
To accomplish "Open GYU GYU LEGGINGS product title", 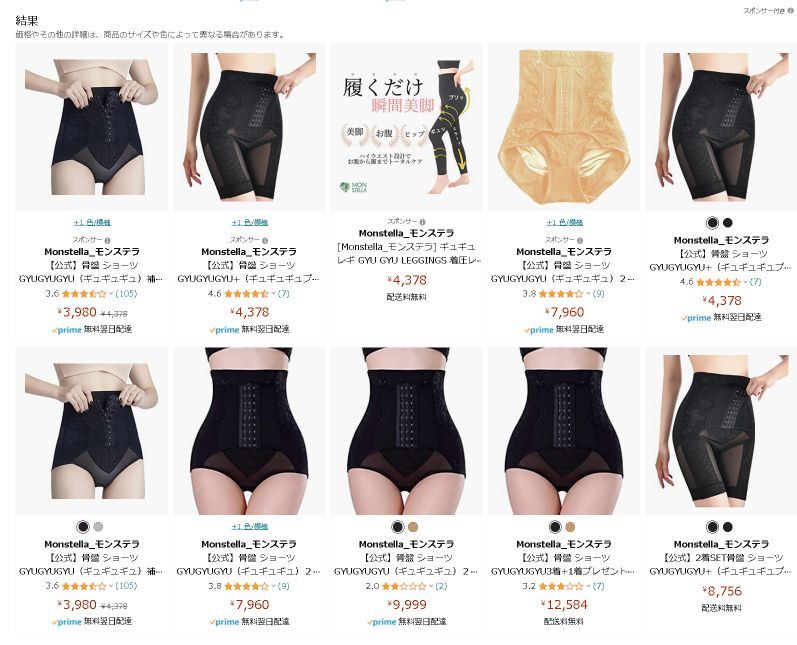I will [x=406, y=254].
